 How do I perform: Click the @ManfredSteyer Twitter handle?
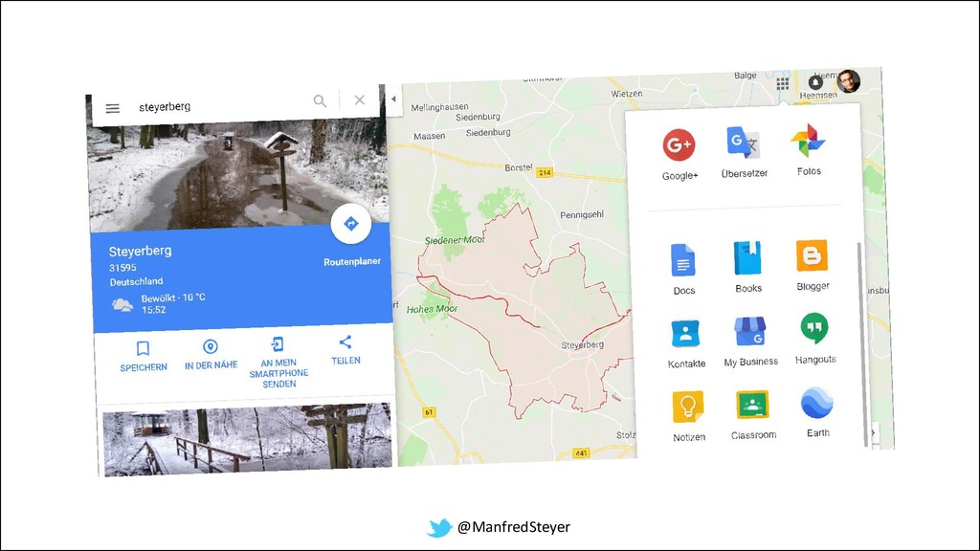(x=514, y=527)
